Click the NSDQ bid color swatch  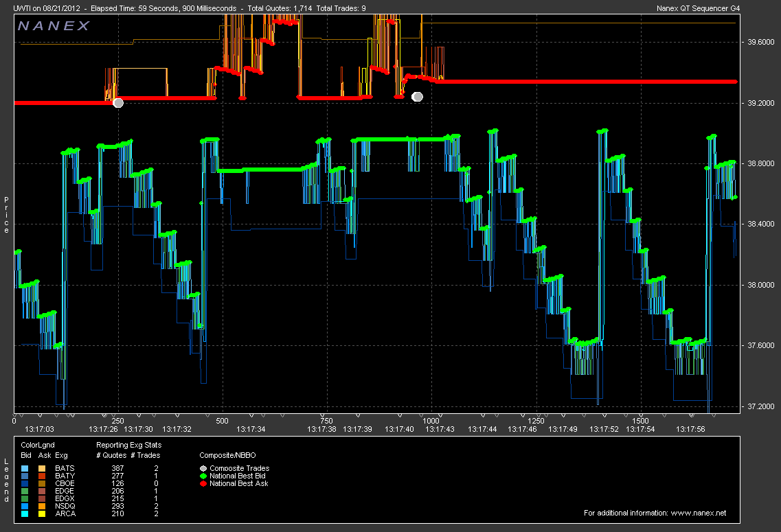(x=25, y=506)
